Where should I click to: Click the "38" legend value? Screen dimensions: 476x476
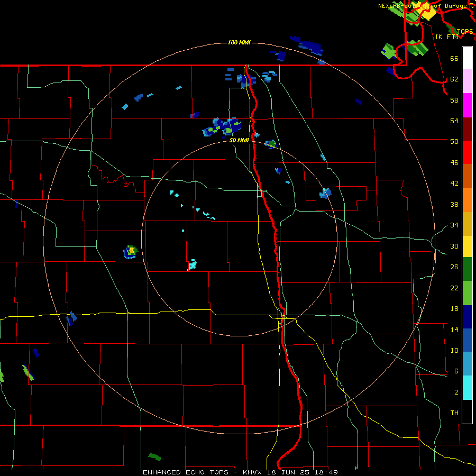point(454,204)
